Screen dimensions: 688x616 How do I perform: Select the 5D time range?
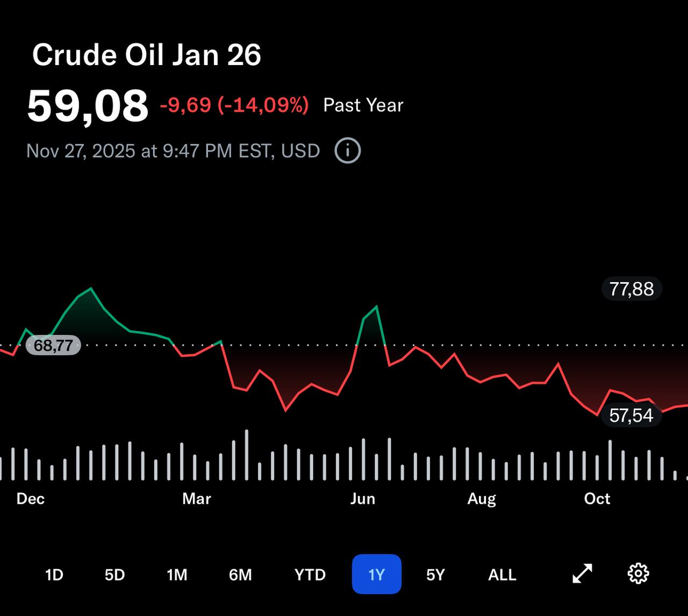(x=114, y=574)
